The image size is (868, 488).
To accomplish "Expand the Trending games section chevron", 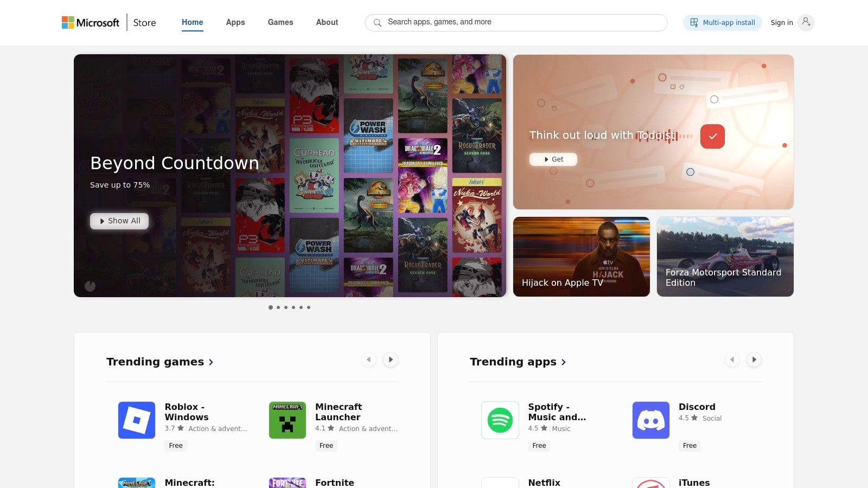I will [211, 362].
